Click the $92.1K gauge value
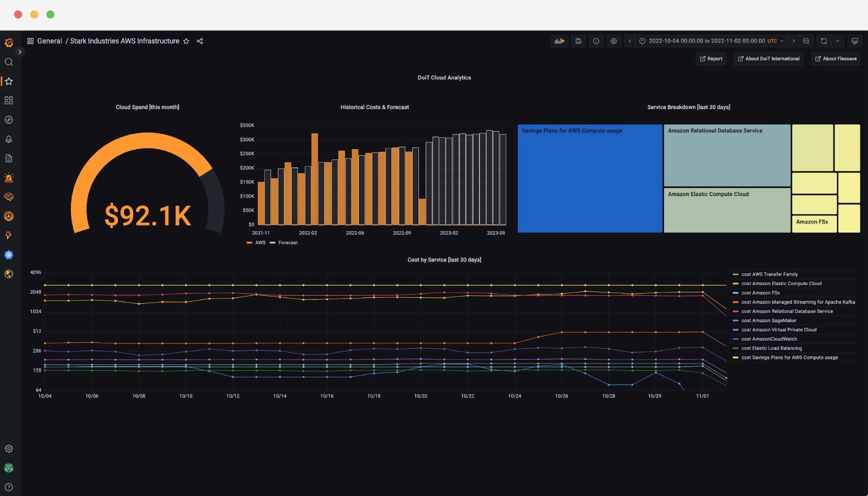The width and height of the screenshot is (868, 496). point(148,216)
